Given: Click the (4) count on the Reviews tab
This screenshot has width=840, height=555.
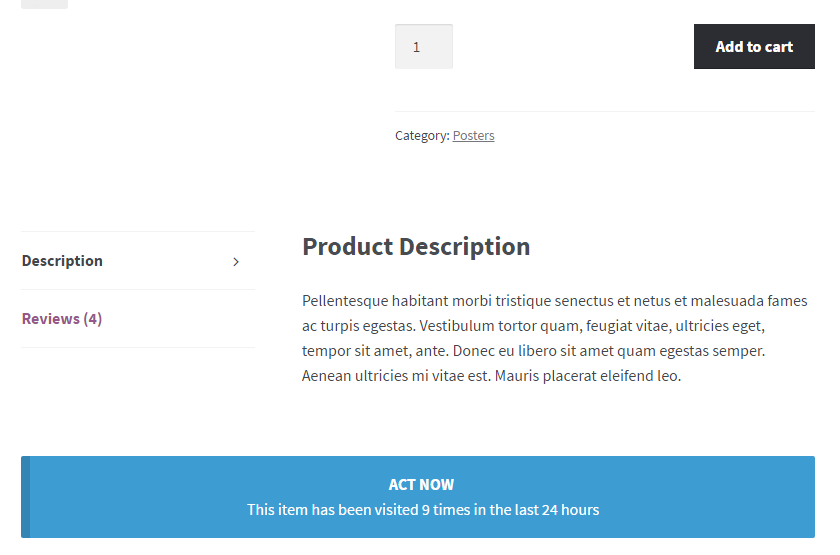Looking at the screenshot, I should 93,319.
